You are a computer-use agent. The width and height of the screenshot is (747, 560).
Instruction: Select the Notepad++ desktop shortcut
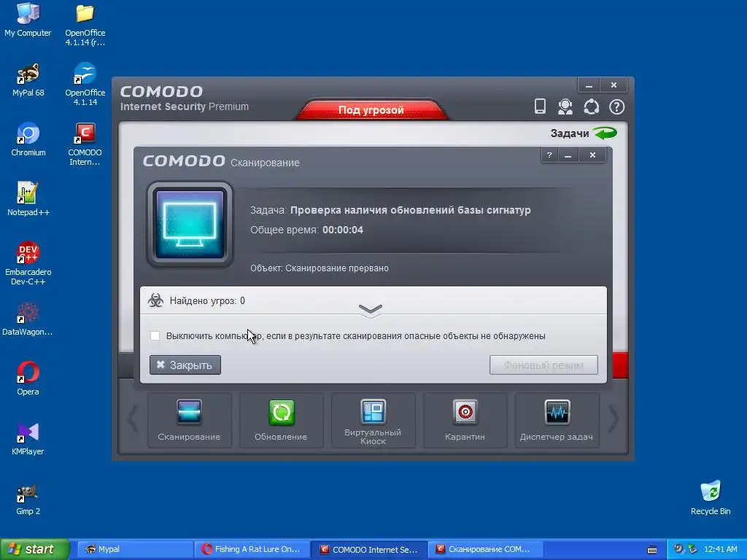(x=28, y=199)
